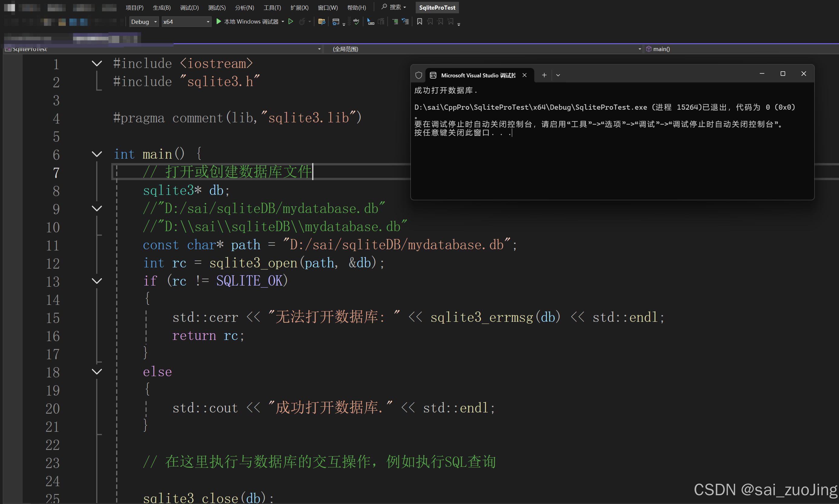The width and height of the screenshot is (839, 504).
Task: Click the path string "D:/sai/sqliteDB/mydatabase.db" on line 11
Action: pos(397,244)
